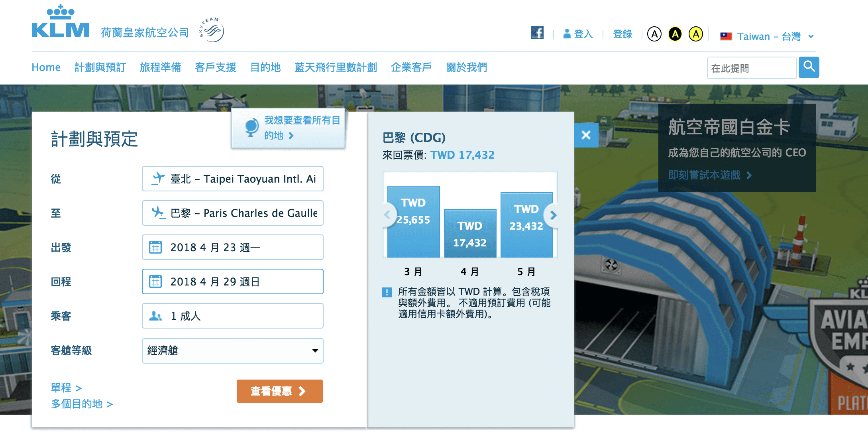Switch to 多個目的地 multi-city
The height and width of the screenshot is (433, 868).
click(x=82, y=404)
